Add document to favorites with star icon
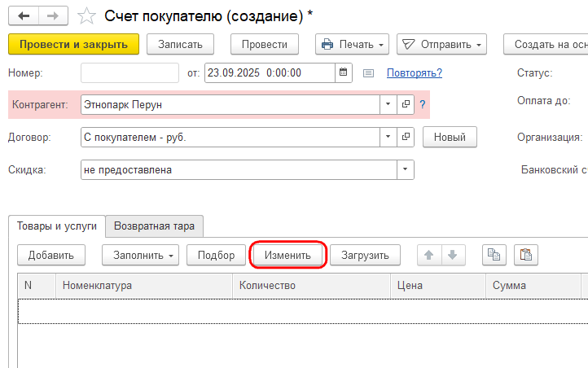The height and width of the screenshot is (368, 588). click(86, 16)
